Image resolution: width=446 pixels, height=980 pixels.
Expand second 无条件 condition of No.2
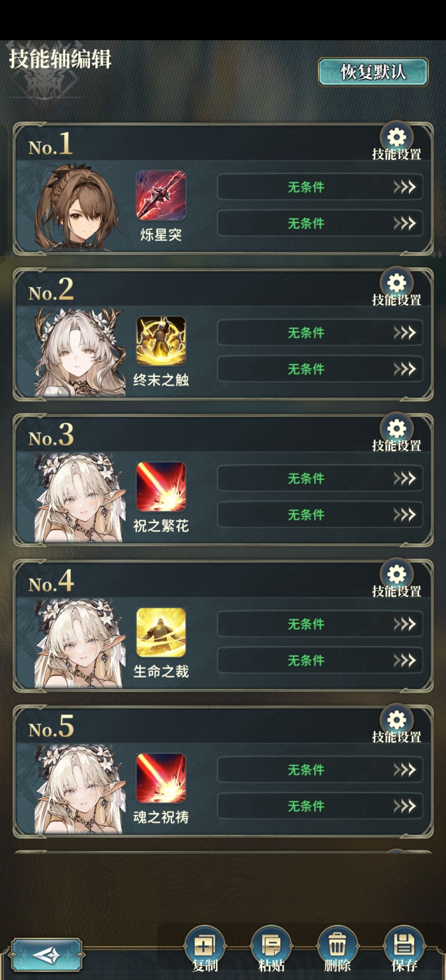[x=320, y=369]
